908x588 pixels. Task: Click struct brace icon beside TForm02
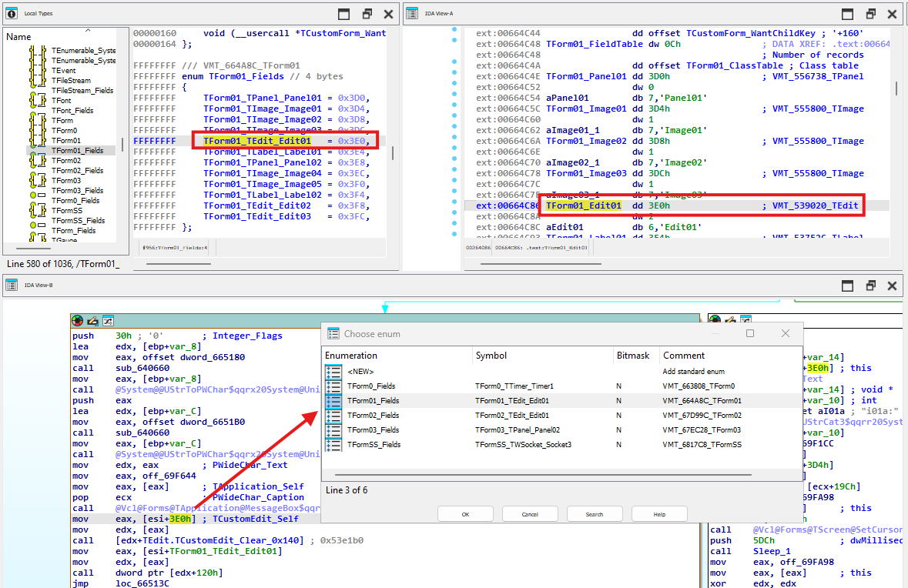[x=38, y=160]
